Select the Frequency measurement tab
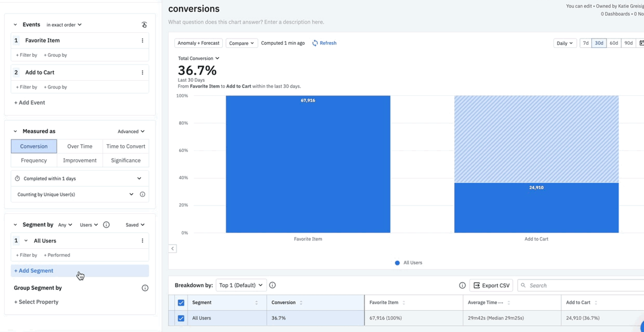 (34, 160)
